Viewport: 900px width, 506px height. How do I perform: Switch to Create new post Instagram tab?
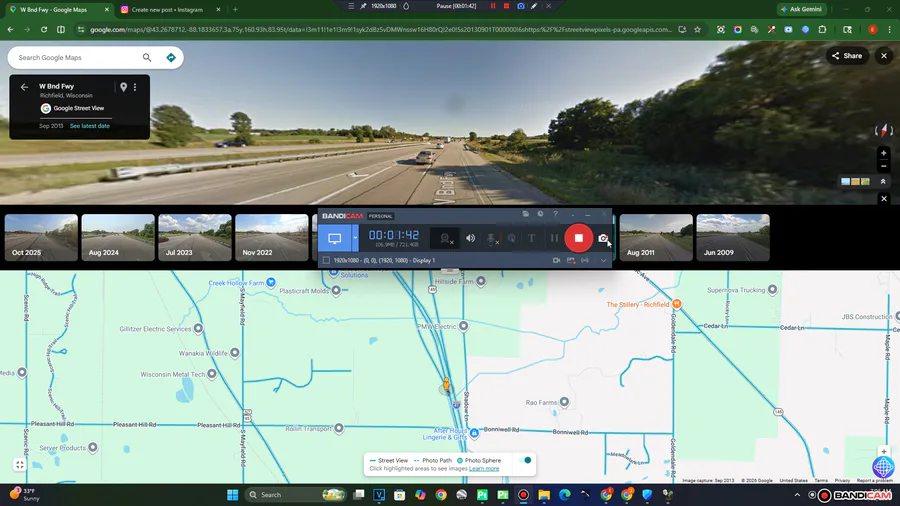167,10
